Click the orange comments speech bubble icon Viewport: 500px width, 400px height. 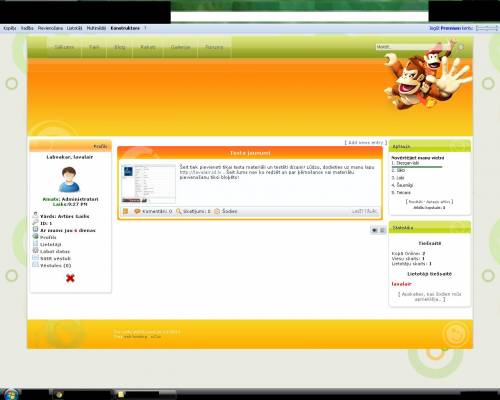[x=137, y=211]
